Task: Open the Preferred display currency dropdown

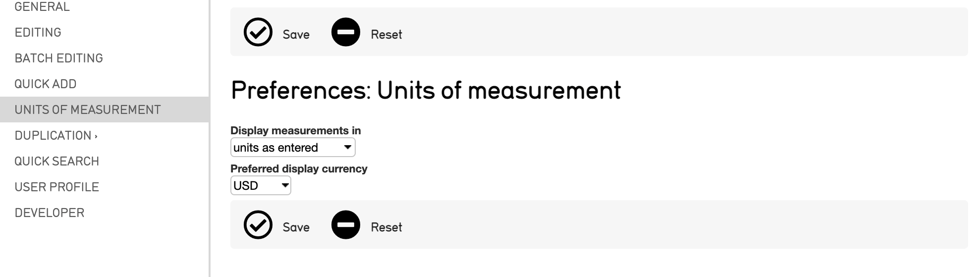Action: click(261, 186)
